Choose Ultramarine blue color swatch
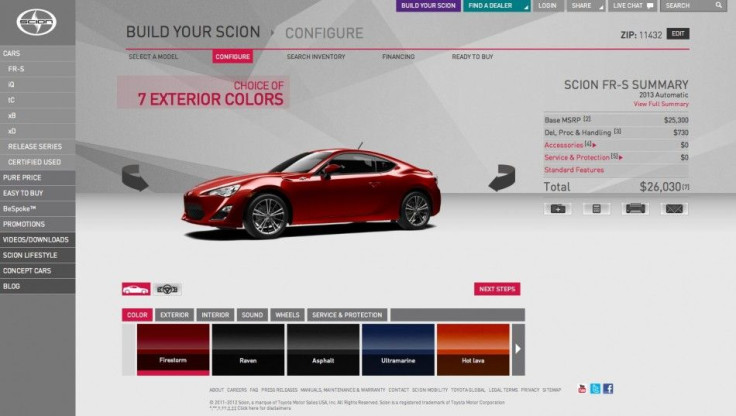 pos(398,349)
